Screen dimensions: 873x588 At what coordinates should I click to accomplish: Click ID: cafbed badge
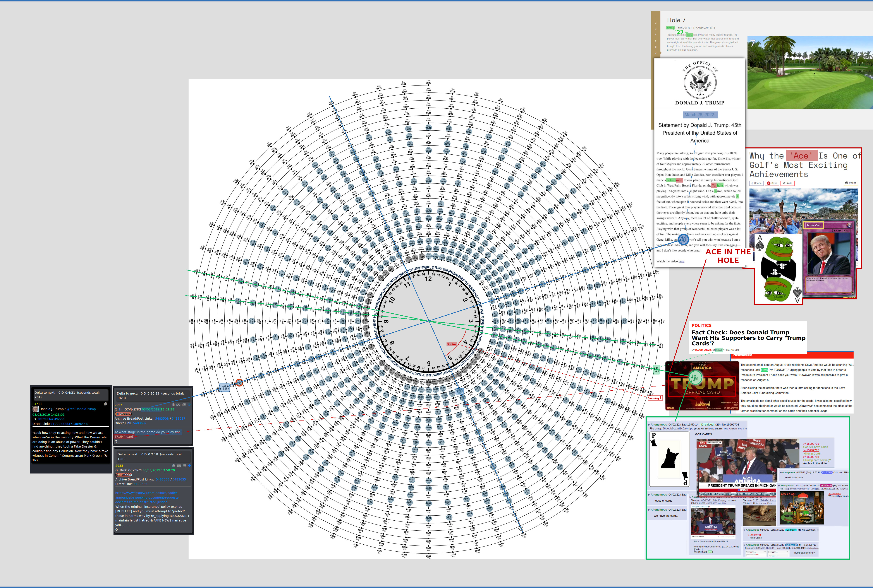click(707, 424)
